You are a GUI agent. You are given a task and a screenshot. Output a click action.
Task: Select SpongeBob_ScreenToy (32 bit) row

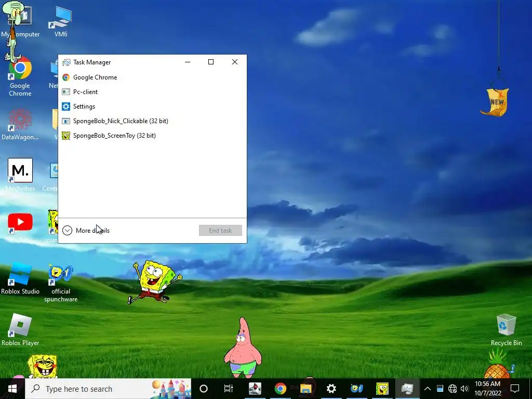coord(152,136)
